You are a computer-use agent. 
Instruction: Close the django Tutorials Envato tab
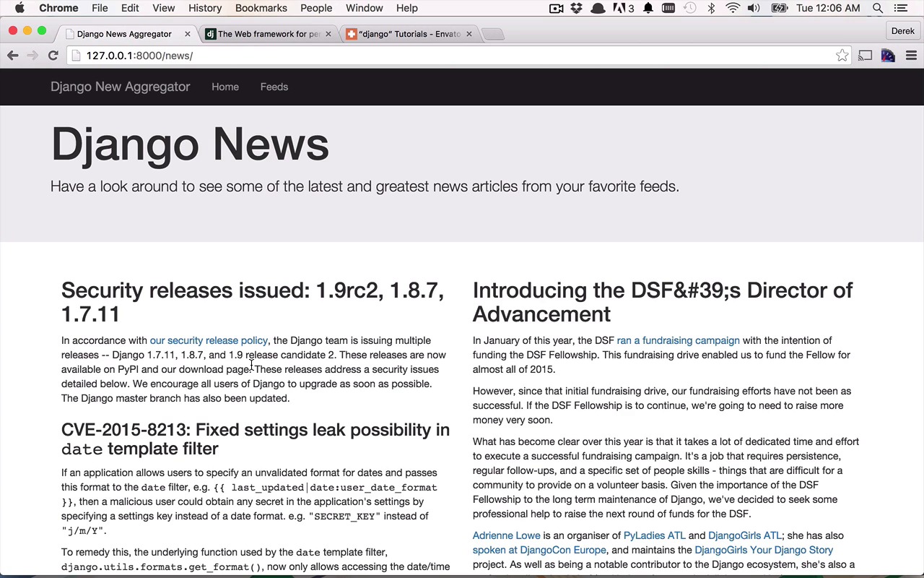[468, 34]
